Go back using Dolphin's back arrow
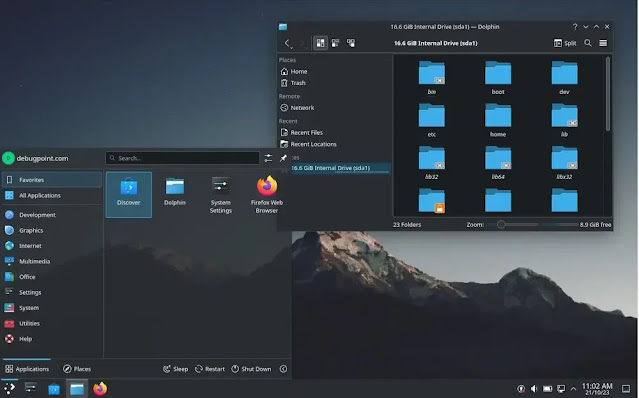This screenshot has width=639, height=398. click(287, 43)
